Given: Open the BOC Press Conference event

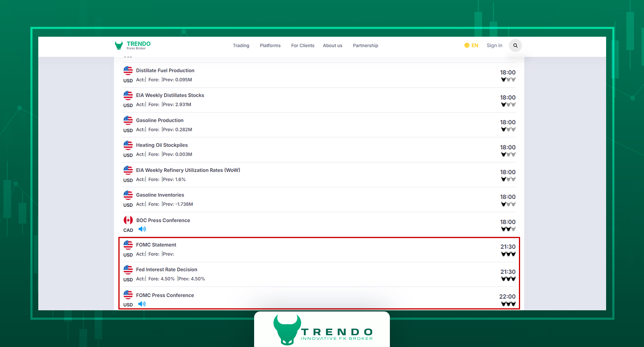Looking at the screenshot, I should 163,220.
